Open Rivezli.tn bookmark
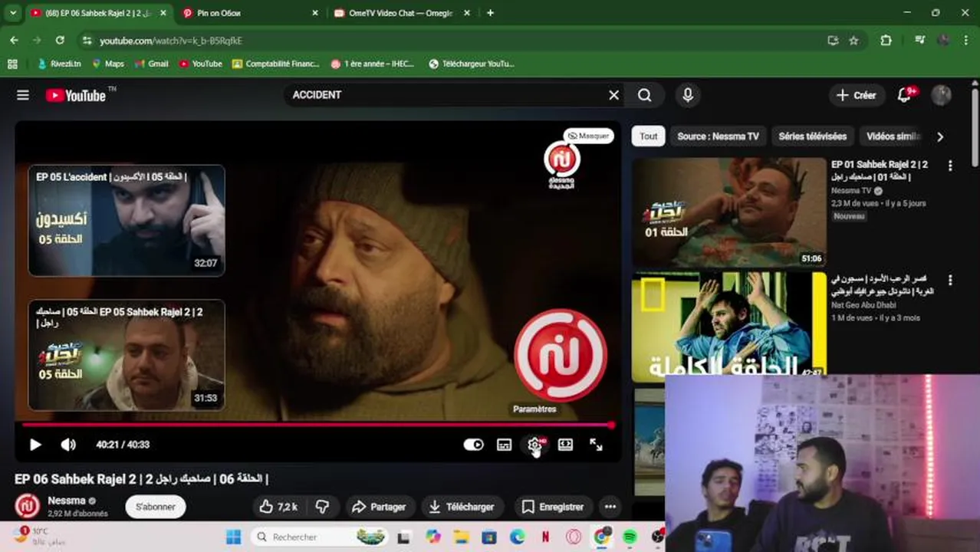 pyautogui.click(x=58, y=64)
